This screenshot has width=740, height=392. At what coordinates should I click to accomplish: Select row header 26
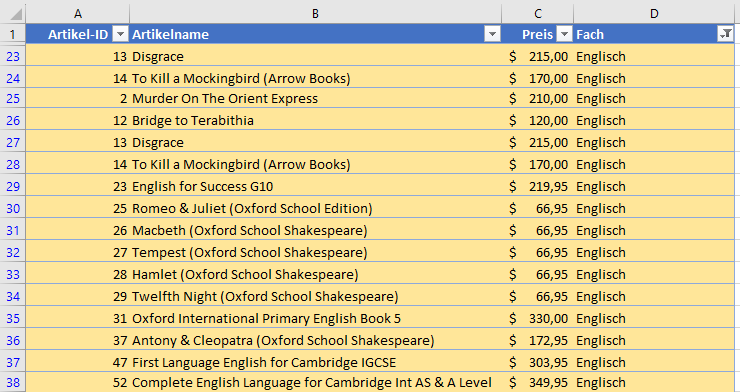pyautogui.click(x=13, y=120)
